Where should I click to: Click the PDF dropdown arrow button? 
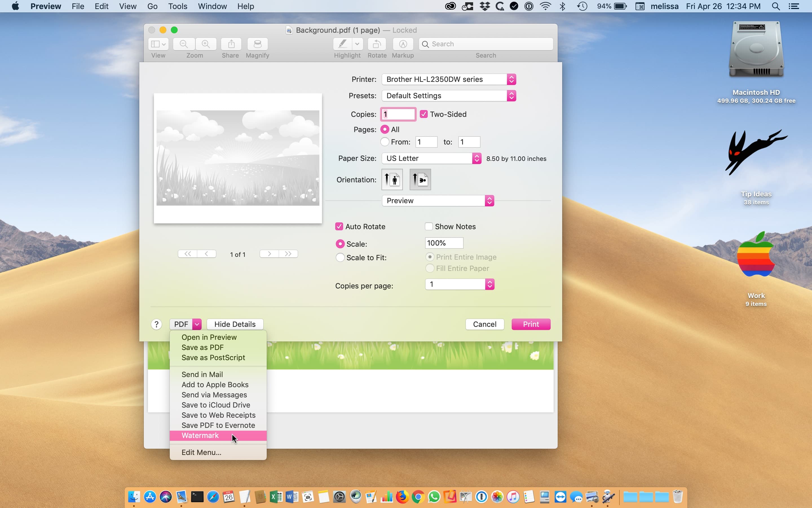click(x=197, y=324)
